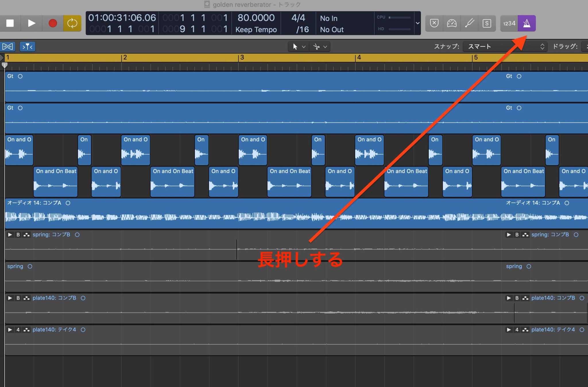Open the LCD display disclosure chevron
Viewport: 588px width, 387px height.
point(417,23)
